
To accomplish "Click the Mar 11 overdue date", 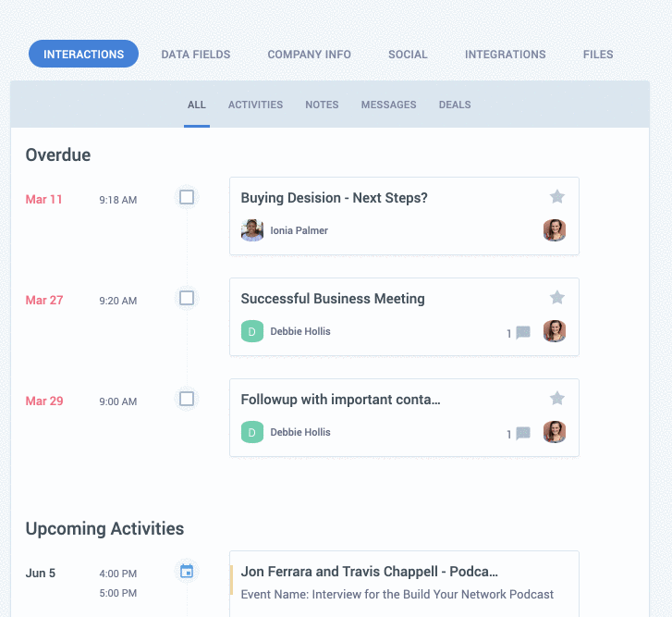I will pos(43,200).
